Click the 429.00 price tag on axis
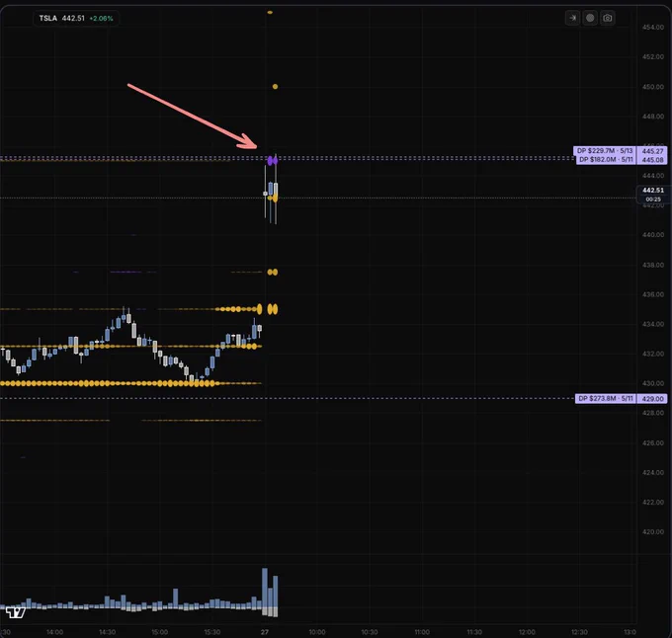672x638 pixels. coord(652,399)
